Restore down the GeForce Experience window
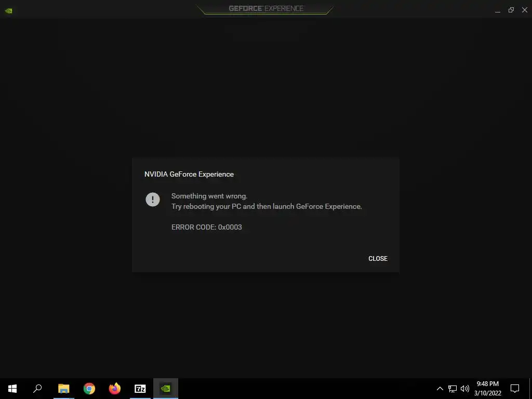This screenshot has height=399, width=532. tap(511, 10)
